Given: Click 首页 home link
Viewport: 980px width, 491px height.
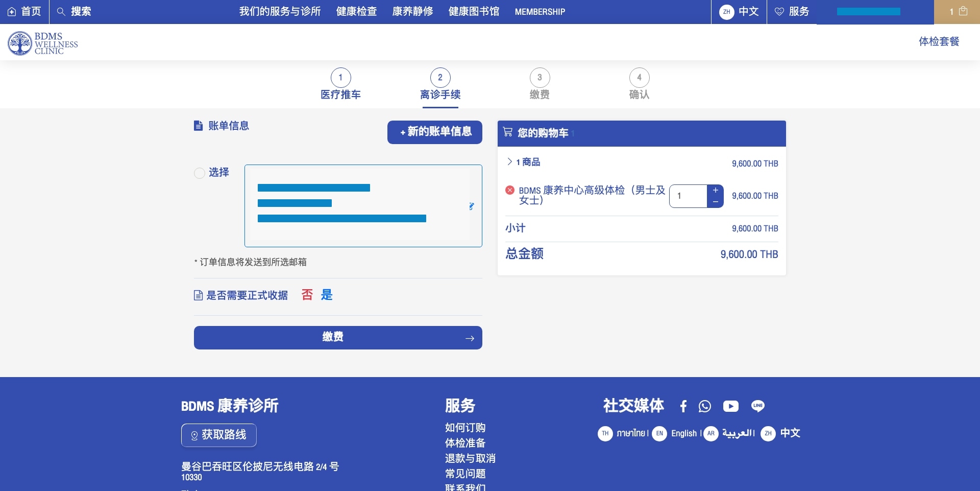Looking at the screenshot, I should (24, 12).
